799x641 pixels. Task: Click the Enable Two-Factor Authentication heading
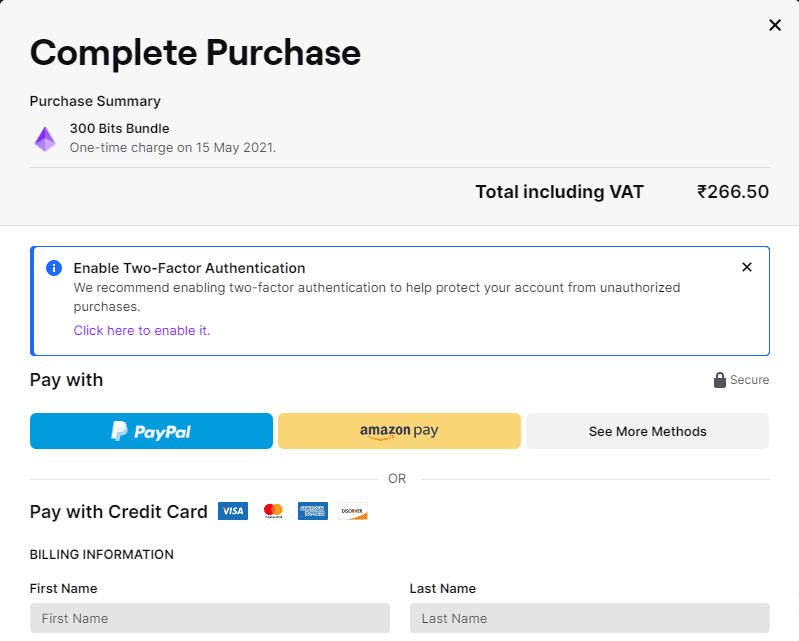189,268
